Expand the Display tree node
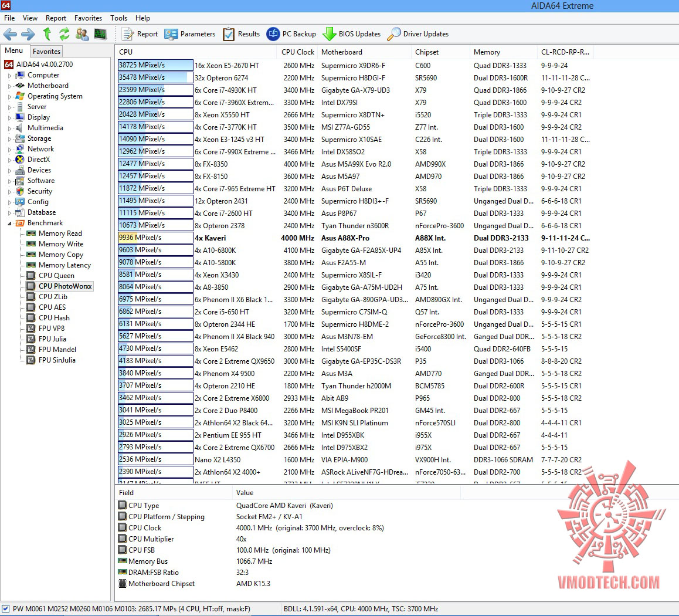Image resolution: width=679 pixels, height=616 pixels. click(9, 117)
